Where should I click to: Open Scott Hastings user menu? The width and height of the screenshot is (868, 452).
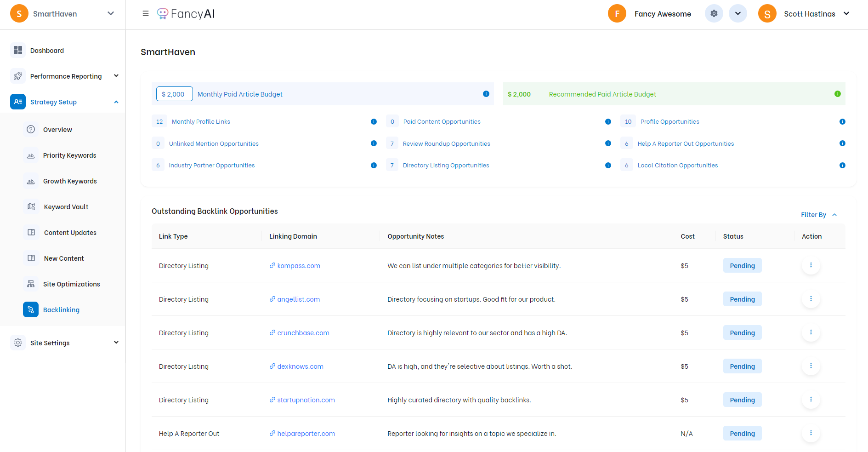pos(846,14)
